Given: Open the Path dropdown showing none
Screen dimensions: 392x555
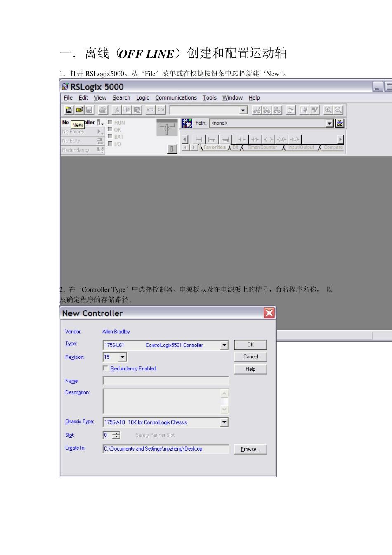Looking at the screenshot, I should [329, 123].
